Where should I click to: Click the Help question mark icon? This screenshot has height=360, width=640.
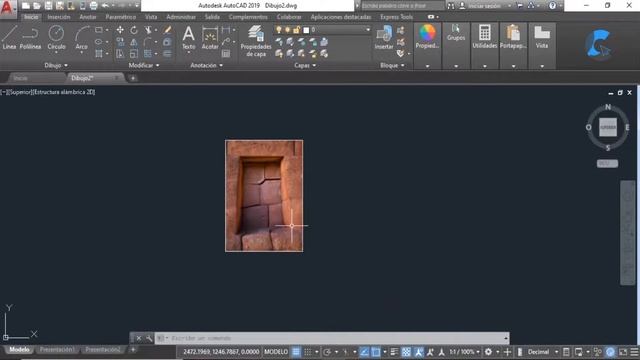click(x=552, y=6)
